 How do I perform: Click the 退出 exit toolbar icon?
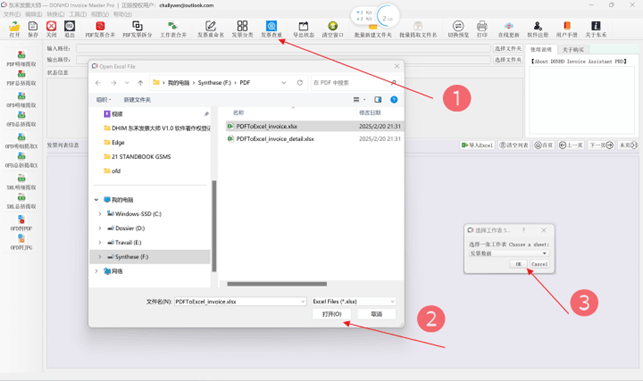(70, 27)
